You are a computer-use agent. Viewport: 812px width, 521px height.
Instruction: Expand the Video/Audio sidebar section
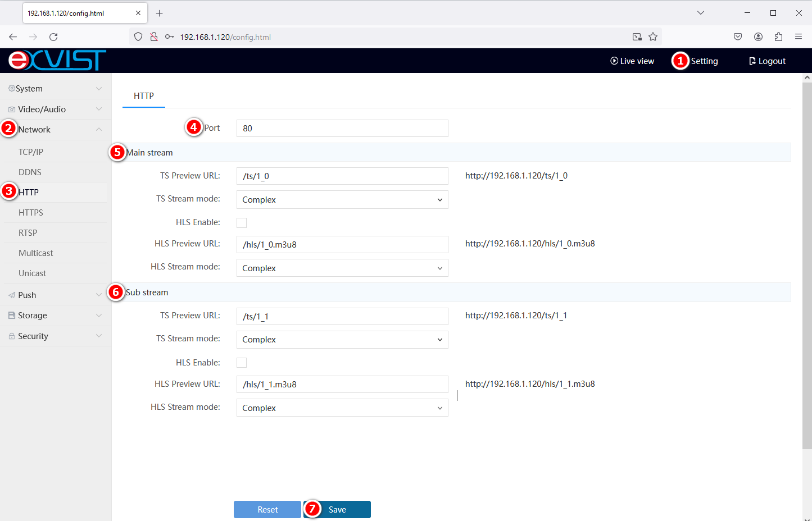point(55,109)
